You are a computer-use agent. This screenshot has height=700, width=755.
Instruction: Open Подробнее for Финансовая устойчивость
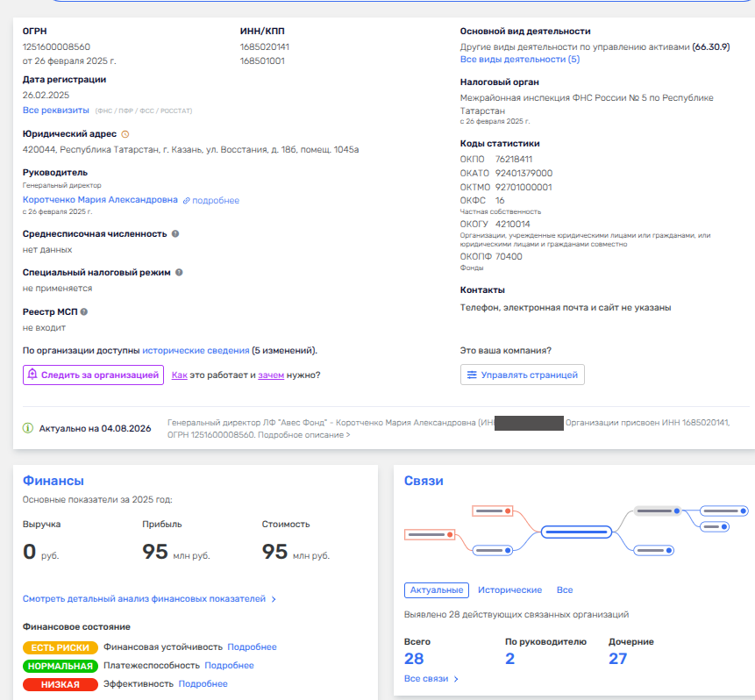point(252,647)
